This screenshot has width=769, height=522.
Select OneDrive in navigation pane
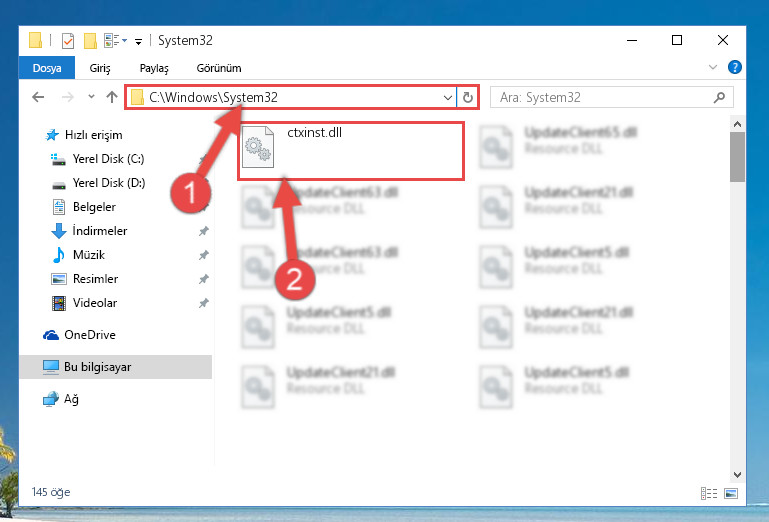(x=79, y=335)
